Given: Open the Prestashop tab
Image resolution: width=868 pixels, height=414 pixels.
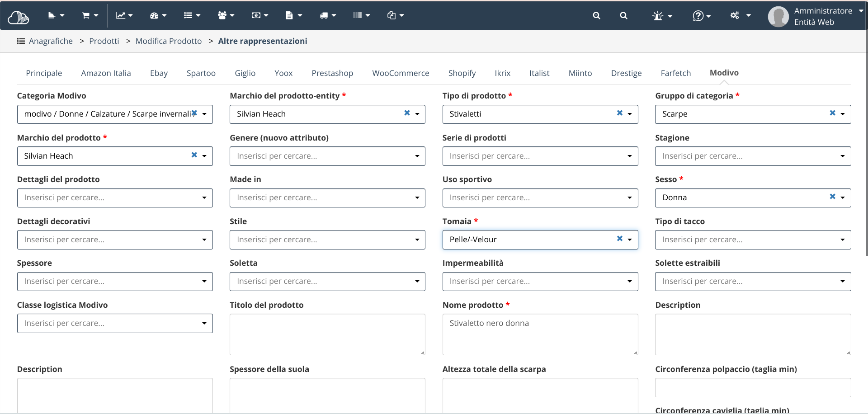Looking at the screenshot, I should pyautogui.click(x=332, y=73).
